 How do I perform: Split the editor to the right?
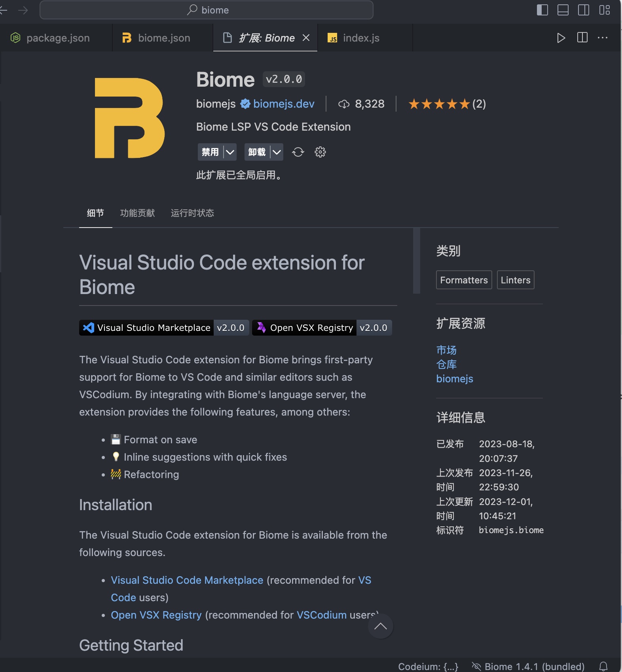(x=582, y=38)
